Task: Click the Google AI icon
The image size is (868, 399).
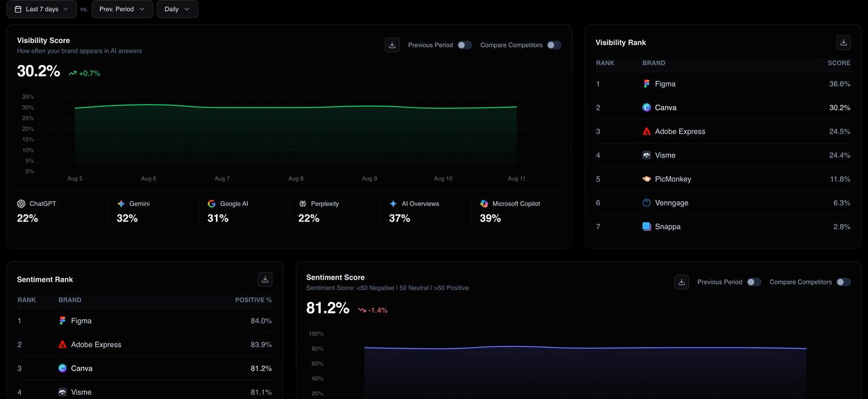Action: coord(212,204)
